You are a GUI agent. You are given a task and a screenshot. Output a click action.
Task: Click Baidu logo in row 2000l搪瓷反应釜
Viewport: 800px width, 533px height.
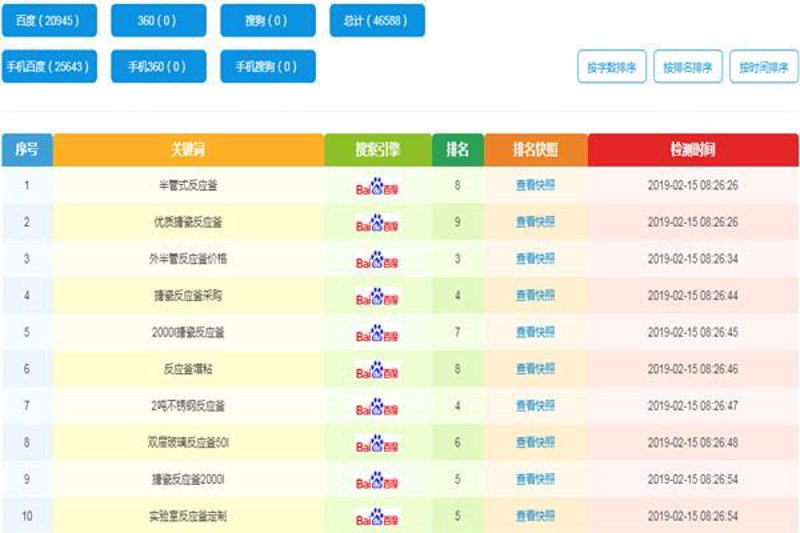[377, 334]
